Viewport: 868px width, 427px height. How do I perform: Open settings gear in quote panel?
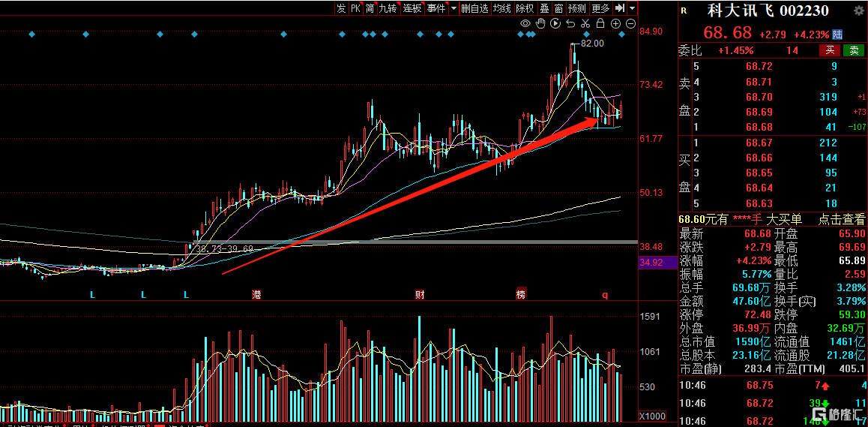pos(858,10)
